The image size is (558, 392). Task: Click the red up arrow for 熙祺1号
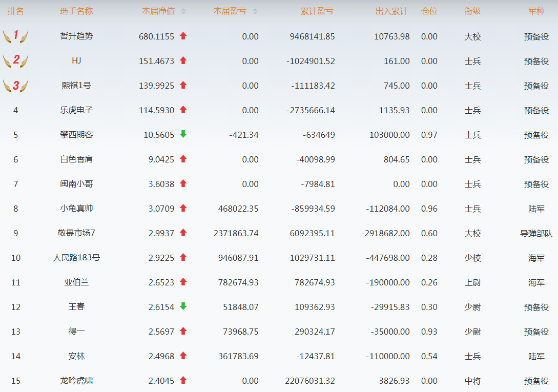(x=183, y=85)
